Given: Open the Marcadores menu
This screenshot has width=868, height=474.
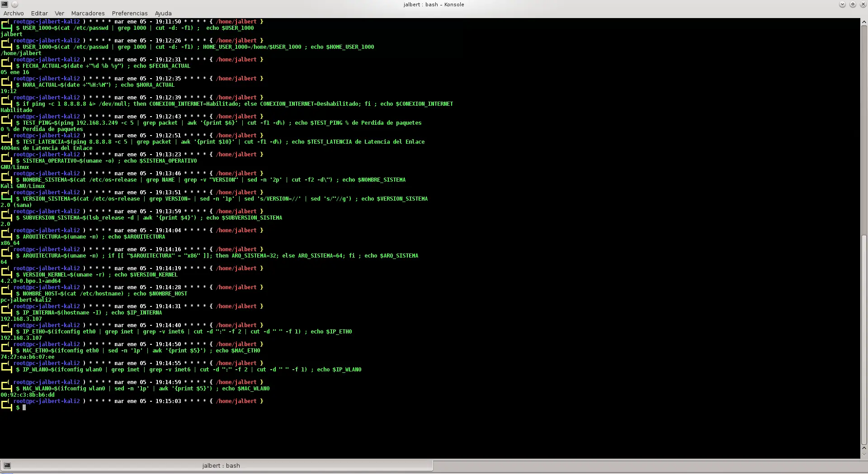Looking at the screenshot, I should click(x=88, y=13).
